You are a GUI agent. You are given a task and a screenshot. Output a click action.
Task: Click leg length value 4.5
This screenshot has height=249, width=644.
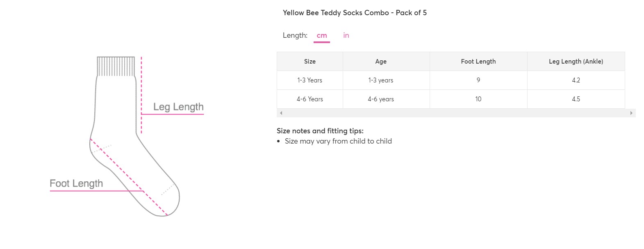[x=576, y=99]
